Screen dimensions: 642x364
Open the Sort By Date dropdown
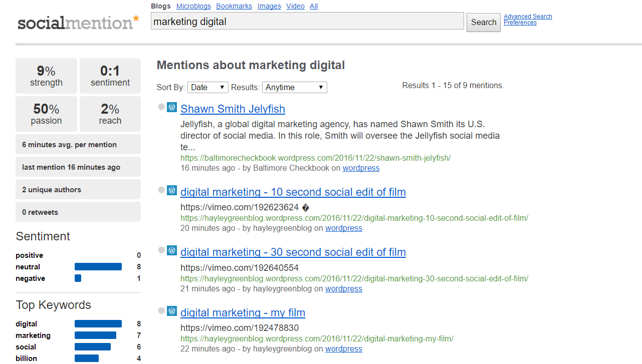[x=208, y=87]
